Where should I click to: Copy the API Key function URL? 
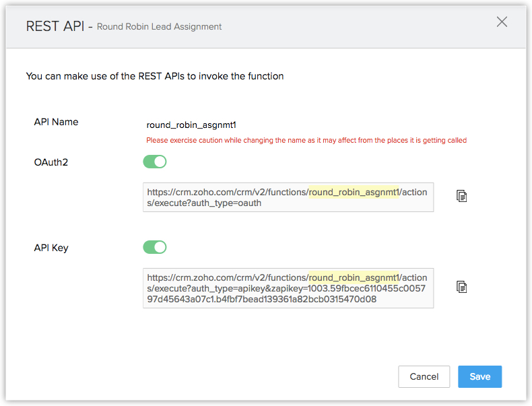(x=462, y=287)
